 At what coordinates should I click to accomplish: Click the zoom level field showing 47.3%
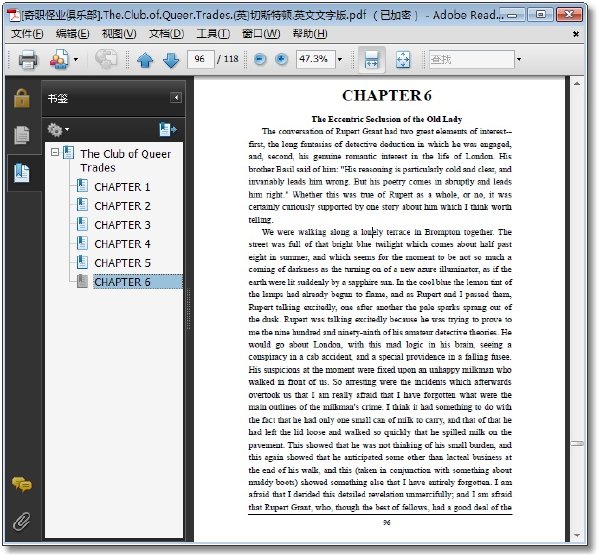pos(316,59)
